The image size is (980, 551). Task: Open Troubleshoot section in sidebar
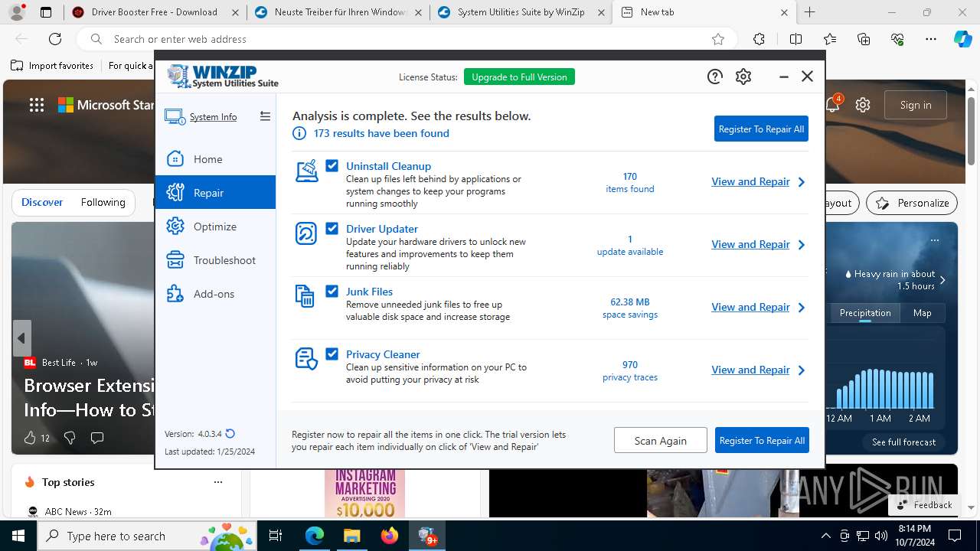[215, 260]
